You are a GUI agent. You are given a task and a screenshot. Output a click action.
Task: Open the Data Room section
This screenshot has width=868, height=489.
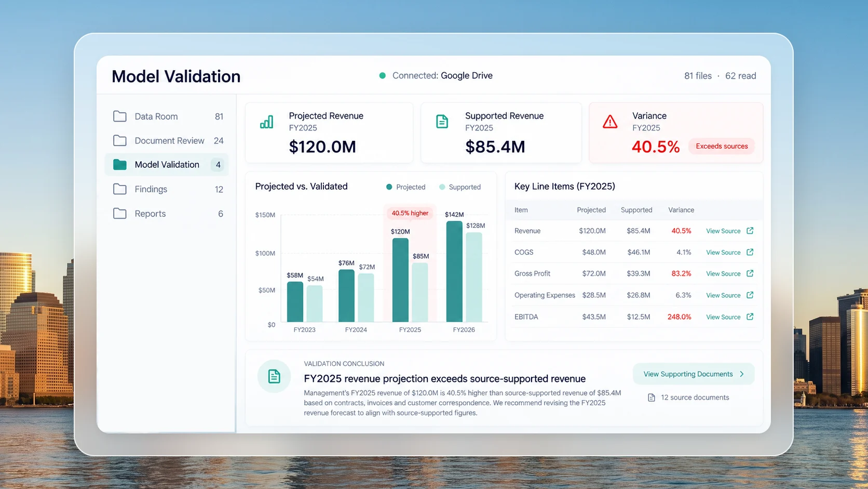(x=167, y=116)
